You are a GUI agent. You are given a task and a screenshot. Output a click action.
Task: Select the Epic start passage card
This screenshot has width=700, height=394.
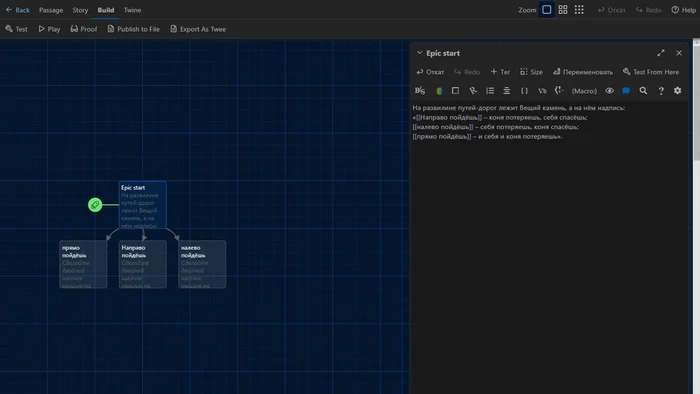tap(142, 205)
